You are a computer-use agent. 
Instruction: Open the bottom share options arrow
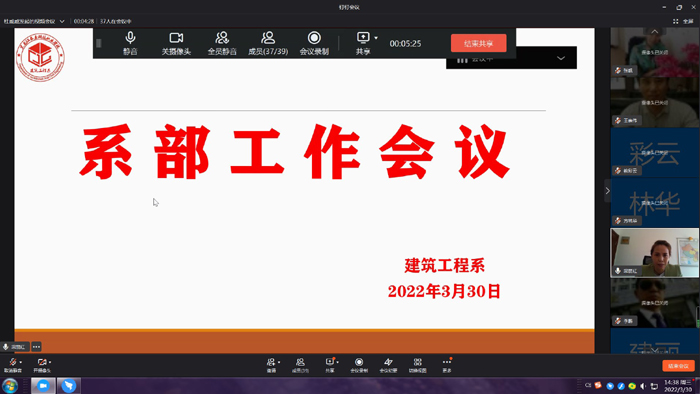pos(338,362)
